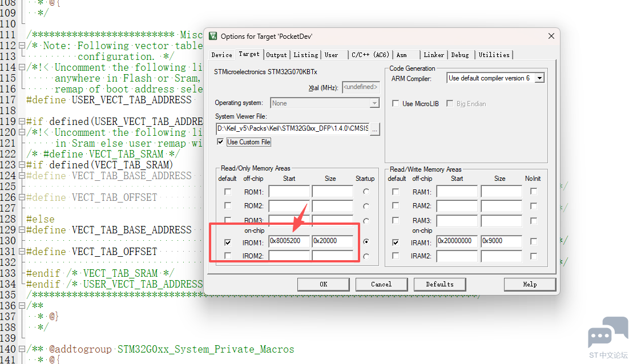The image size is (633, 364).
Task: Check the IROM2 default checkbox
Action: pos(228,256)
